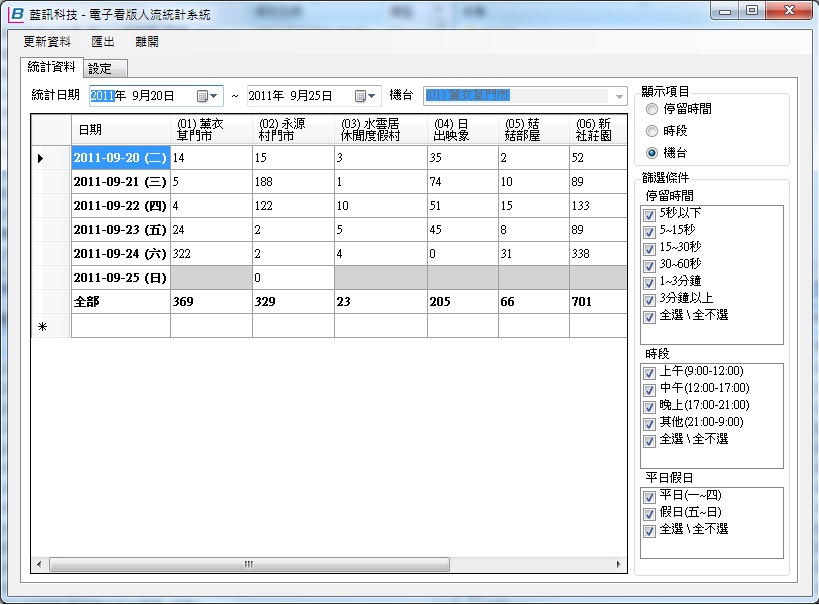819x605 pixels.
Task: Click cell 338 in the 2011-09-24 row
Action: click(x=598, y=254)
